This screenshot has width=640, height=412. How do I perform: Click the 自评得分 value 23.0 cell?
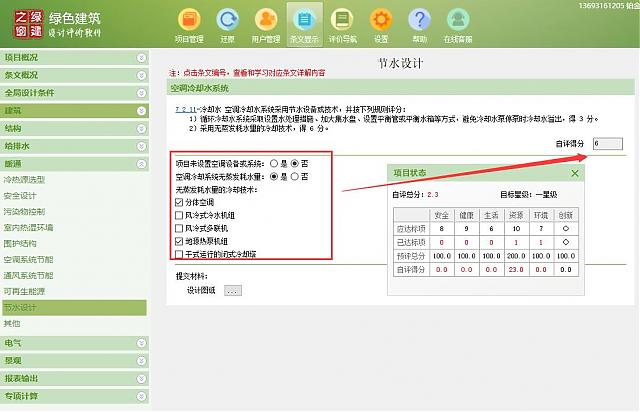tap(516, 269)
